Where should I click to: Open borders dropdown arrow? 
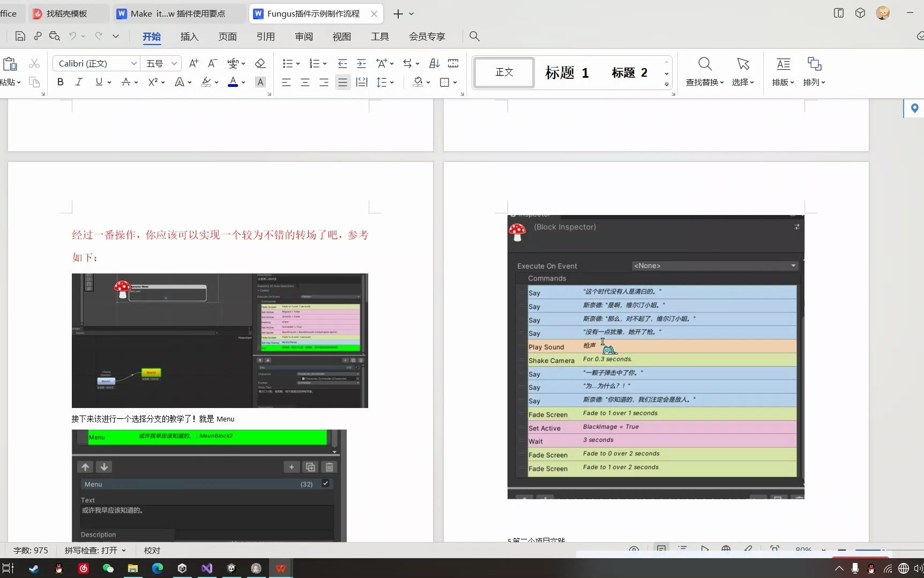click(455, 83)
